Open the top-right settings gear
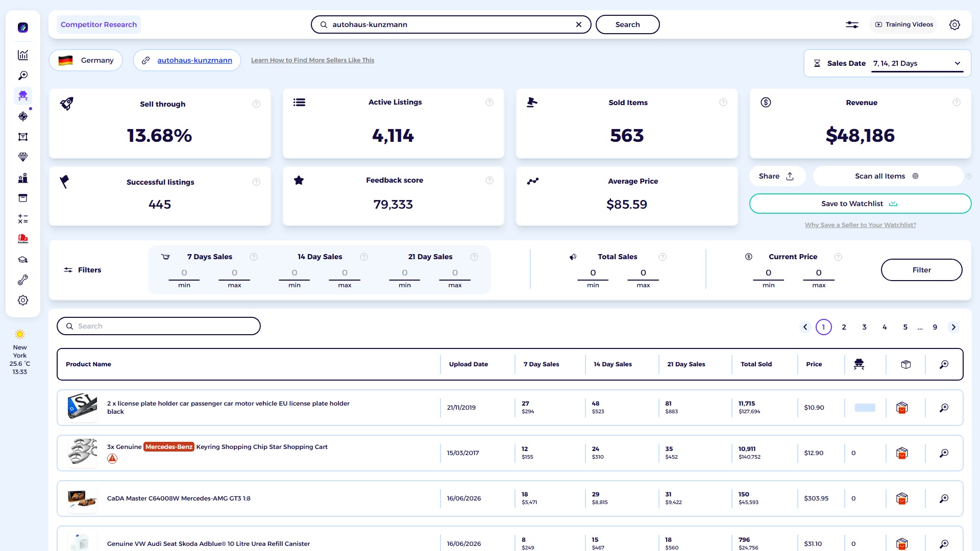Screen dimensions: 980x551 (954, 24)
